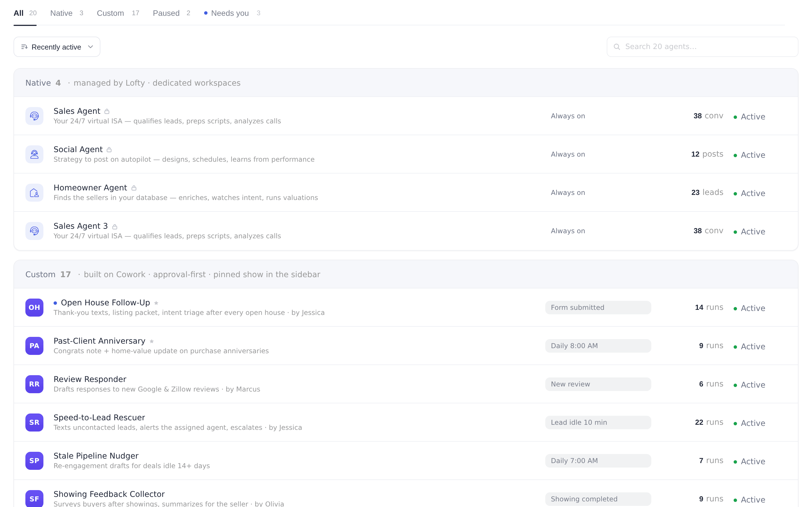Toggle the pin star on Open House Follow-Up
812x507 pixels.
[x=156, y=303]
